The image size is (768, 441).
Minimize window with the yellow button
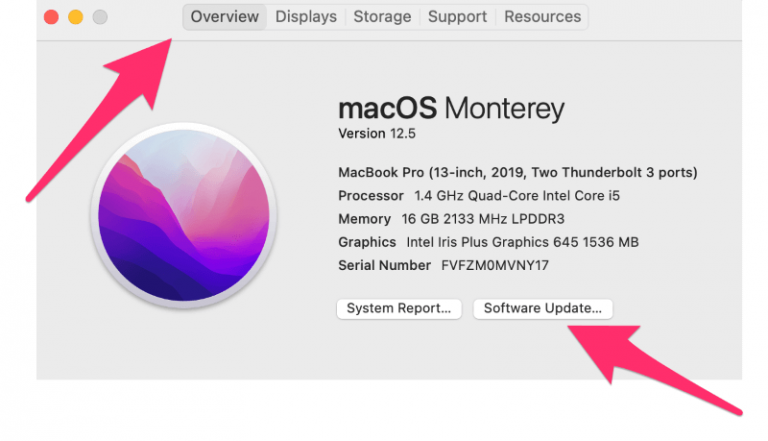[x=75, y=17]
